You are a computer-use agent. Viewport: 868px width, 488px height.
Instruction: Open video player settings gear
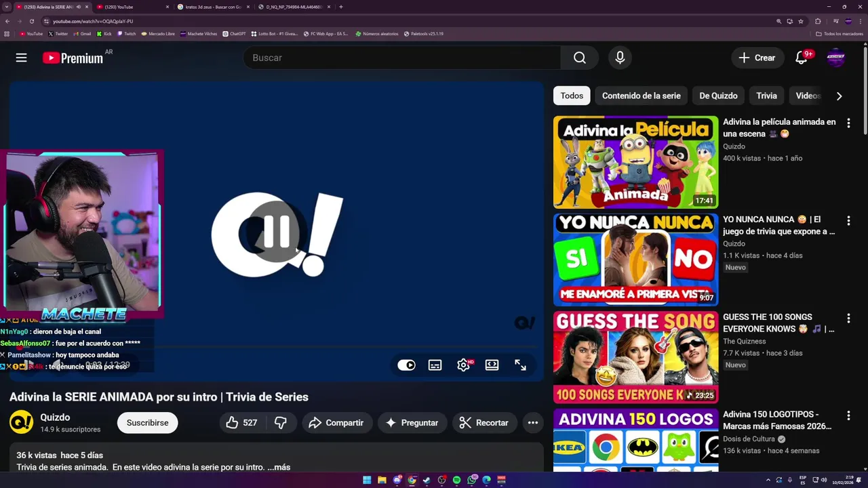click(464, 365)
